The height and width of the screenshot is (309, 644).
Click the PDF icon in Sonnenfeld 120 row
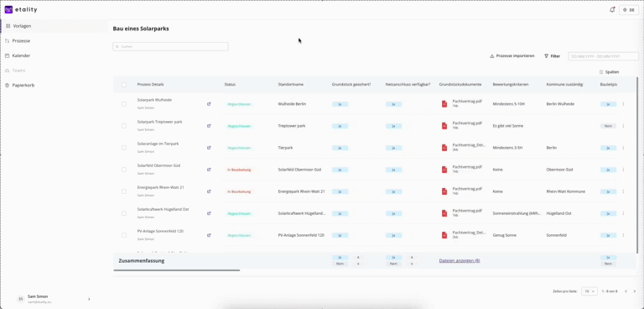tap(444, 235)
